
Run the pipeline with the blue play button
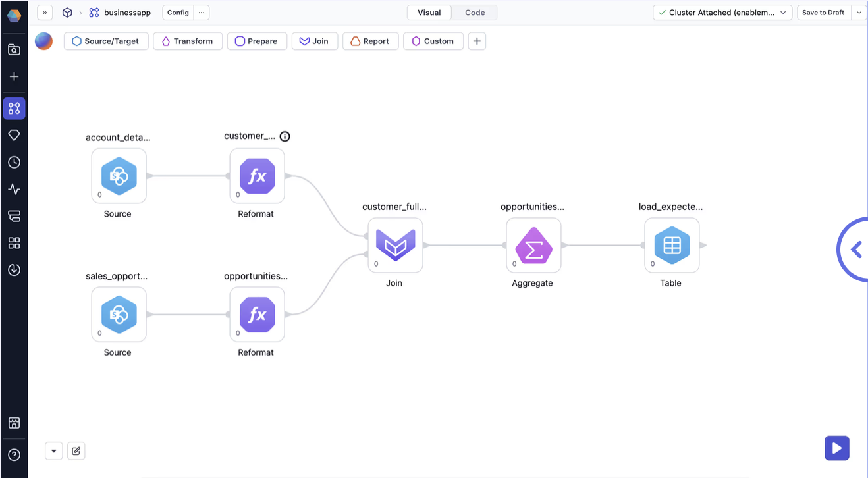click(x=836, y=448)
